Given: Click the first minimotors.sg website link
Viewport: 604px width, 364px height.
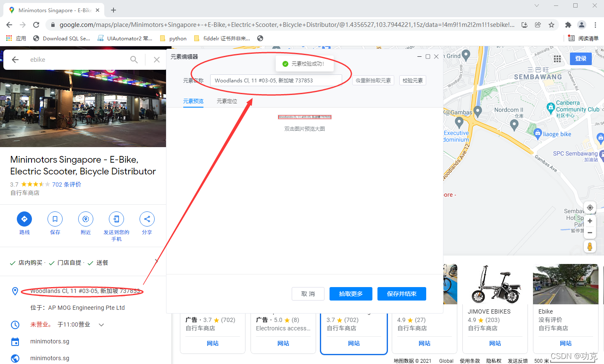Looking at the screenshot, I should coord(50,341).
